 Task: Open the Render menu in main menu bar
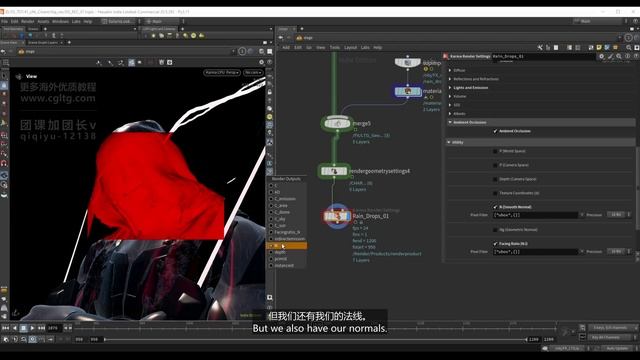click(28, 21)
